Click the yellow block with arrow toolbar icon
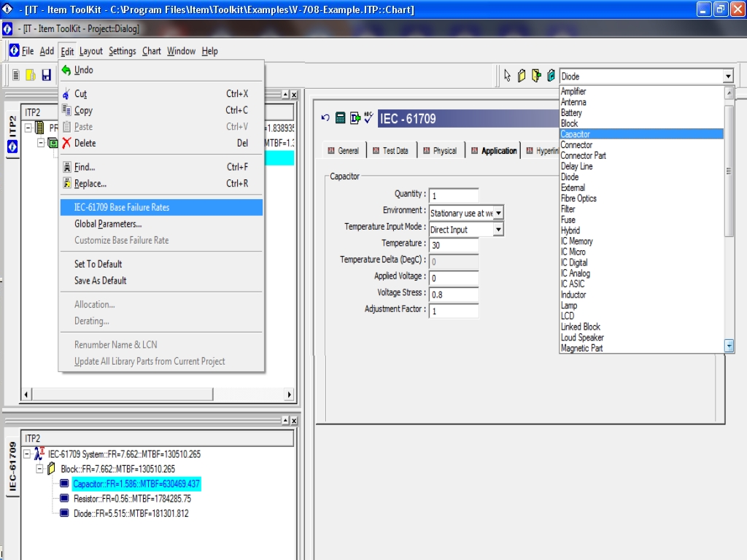This screenshot has height=560, width=747. tap(536, 75)
